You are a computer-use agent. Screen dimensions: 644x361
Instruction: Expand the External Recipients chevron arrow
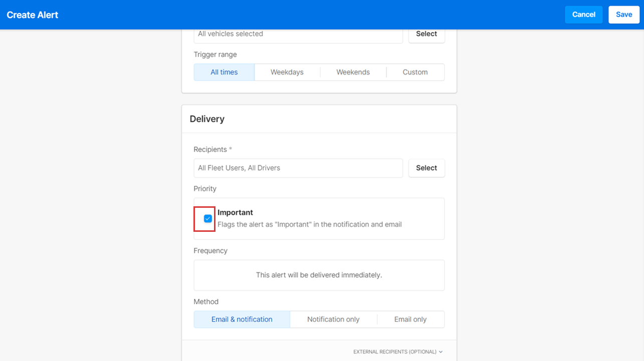(441, 352)
